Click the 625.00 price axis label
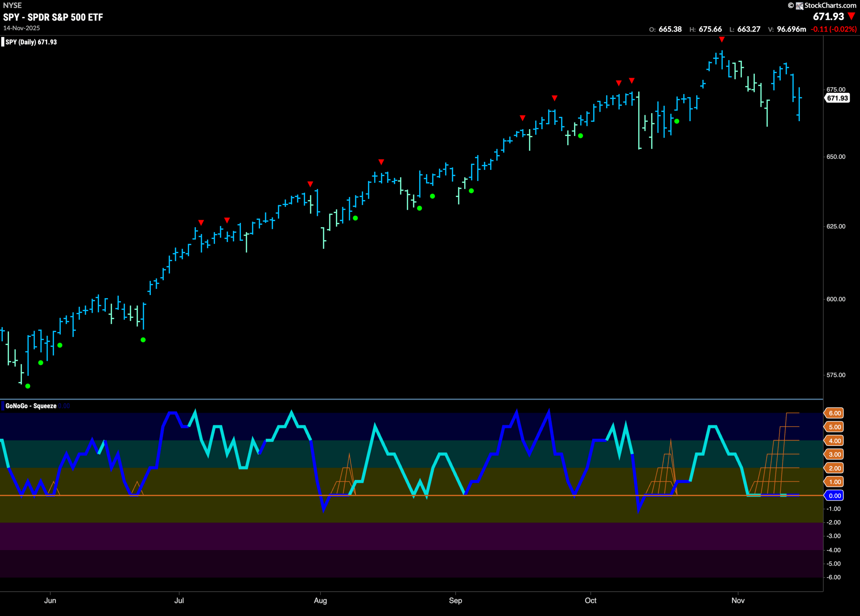 tap(836, 226)
